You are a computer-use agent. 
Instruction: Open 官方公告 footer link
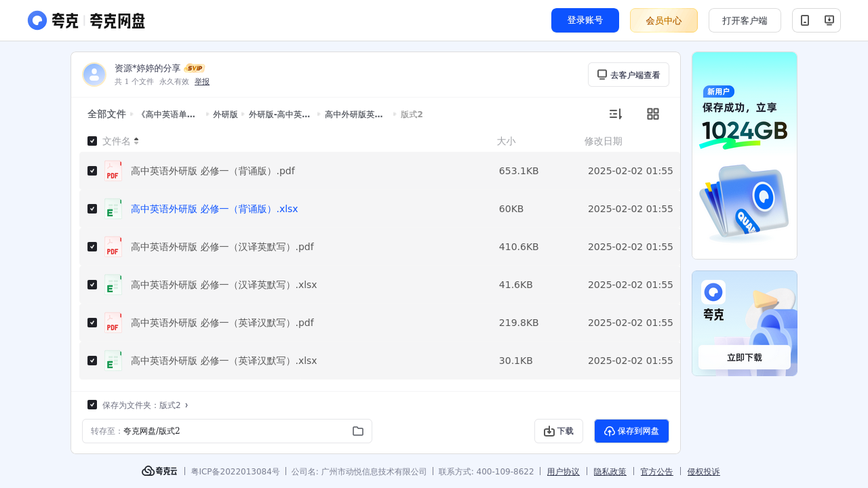(x=657, y=472)
